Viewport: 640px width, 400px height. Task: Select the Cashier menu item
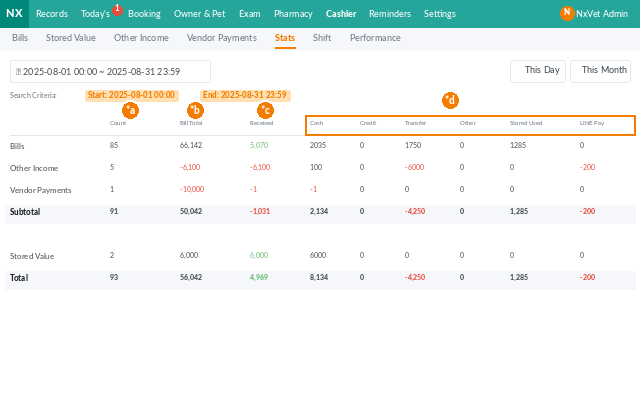[x=341, y=14]
